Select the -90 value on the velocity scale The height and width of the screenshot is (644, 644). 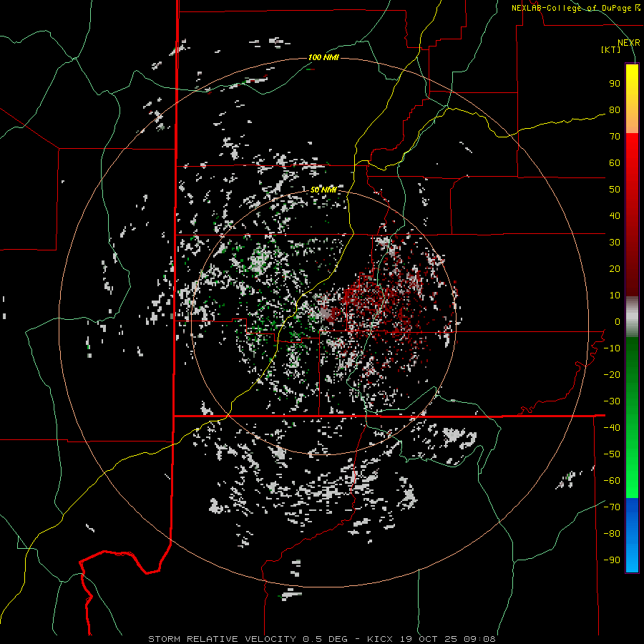click(x=612, y=560)
